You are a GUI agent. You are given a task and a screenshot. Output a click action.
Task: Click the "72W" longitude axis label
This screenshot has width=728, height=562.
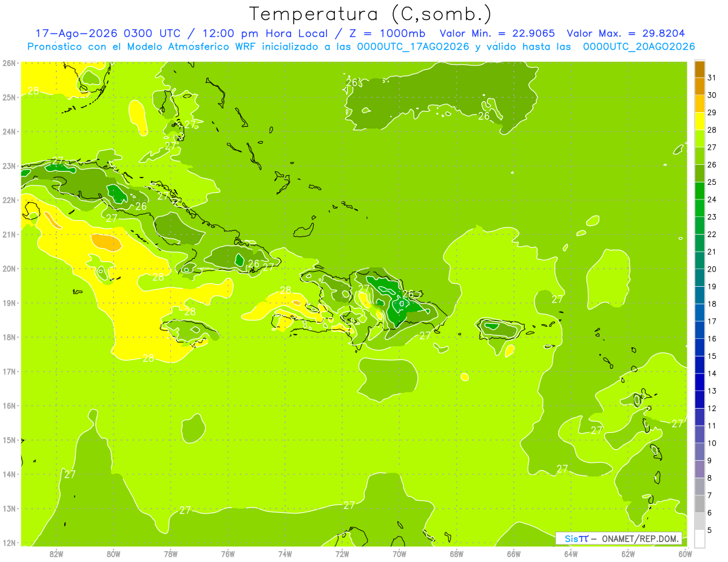[x=342, y=554]
